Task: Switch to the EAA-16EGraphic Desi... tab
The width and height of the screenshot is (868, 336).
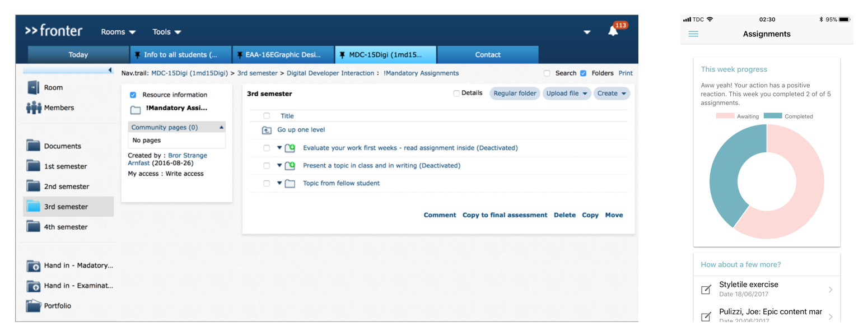Action: pyautogui.click(x=283, y=55)
